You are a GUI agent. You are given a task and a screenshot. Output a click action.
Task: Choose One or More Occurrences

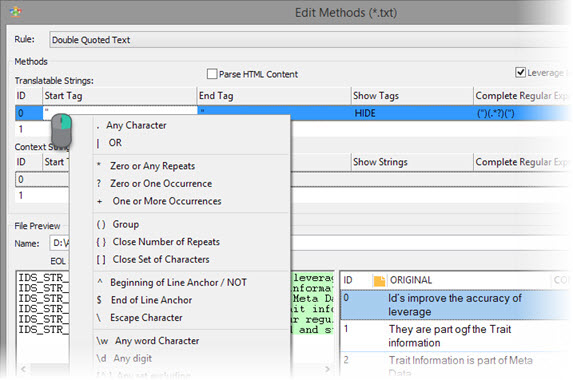coord(167,201)
